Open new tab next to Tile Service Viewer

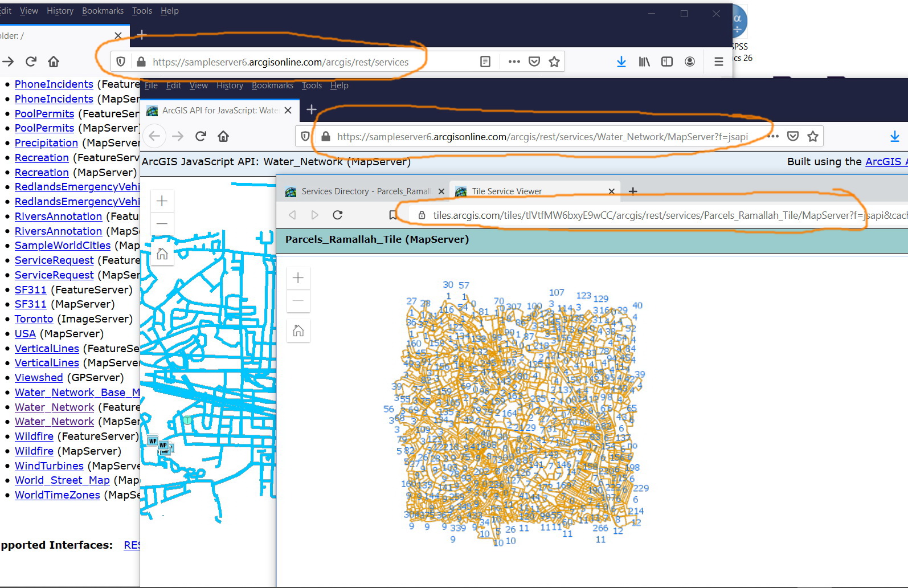(633, 191)
